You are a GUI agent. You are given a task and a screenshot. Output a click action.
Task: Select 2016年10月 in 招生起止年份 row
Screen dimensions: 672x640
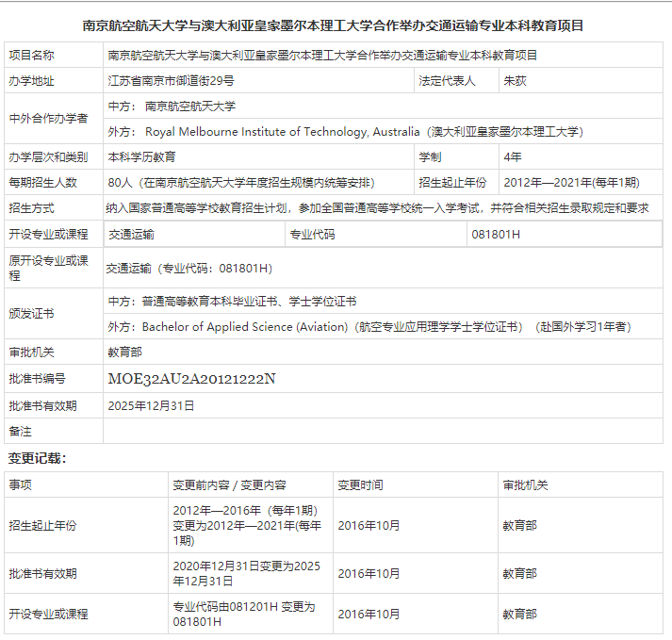tap(369, 525)
